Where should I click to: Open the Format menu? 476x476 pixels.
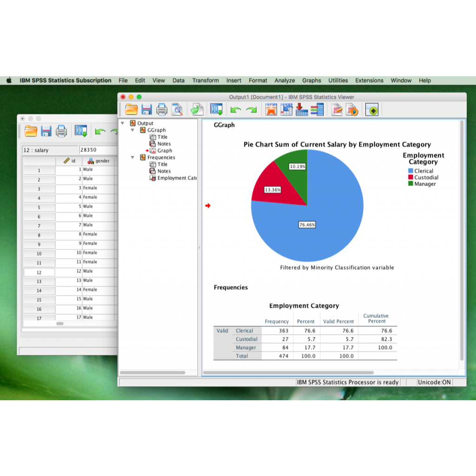258,80
